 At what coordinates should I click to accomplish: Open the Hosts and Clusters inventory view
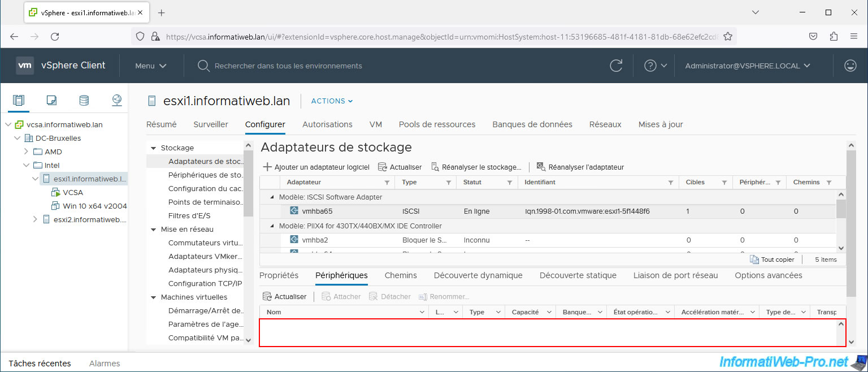pyautogui.click(x=19, y=101)
